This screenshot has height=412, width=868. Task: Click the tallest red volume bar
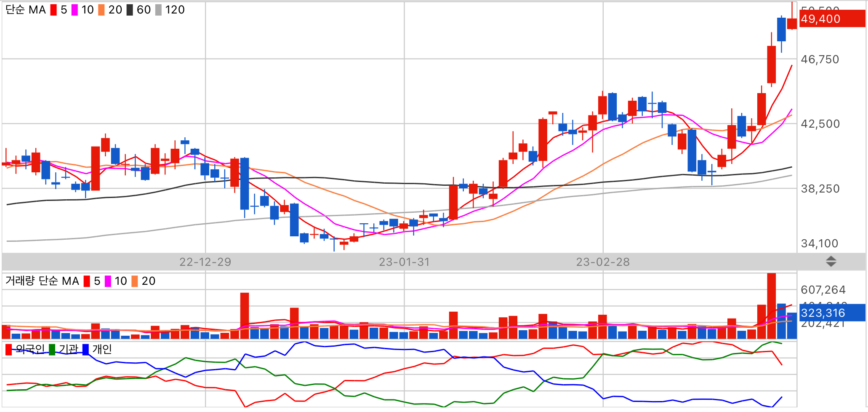771,306
